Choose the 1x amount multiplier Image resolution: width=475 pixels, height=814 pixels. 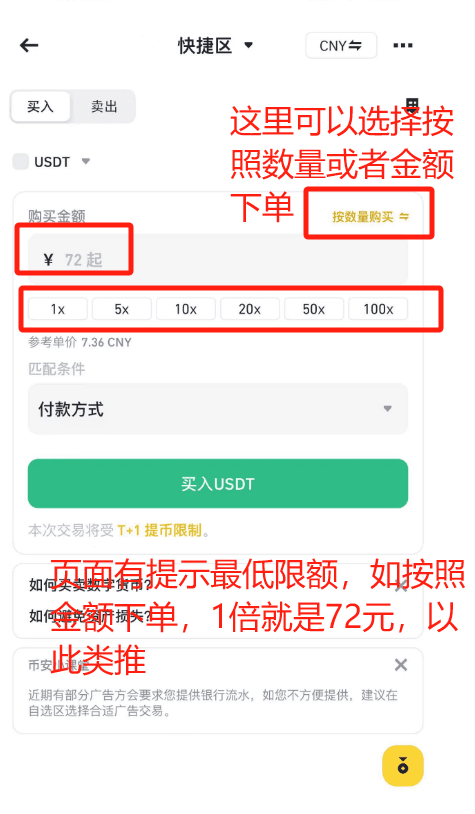[58, 309]
